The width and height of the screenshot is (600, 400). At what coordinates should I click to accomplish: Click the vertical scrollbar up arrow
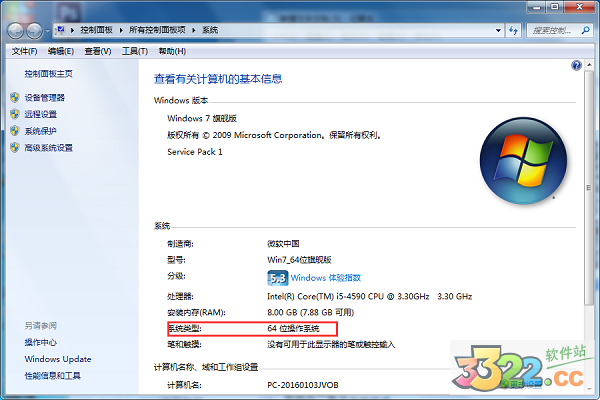pos(589,65)
